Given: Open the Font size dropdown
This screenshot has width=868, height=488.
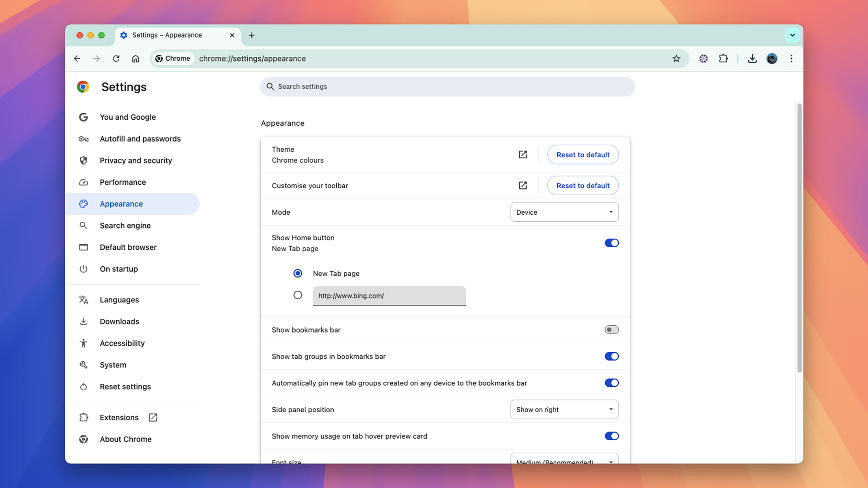Looking at the screenshot, I should pyautogui.click(x=564, y=461).
